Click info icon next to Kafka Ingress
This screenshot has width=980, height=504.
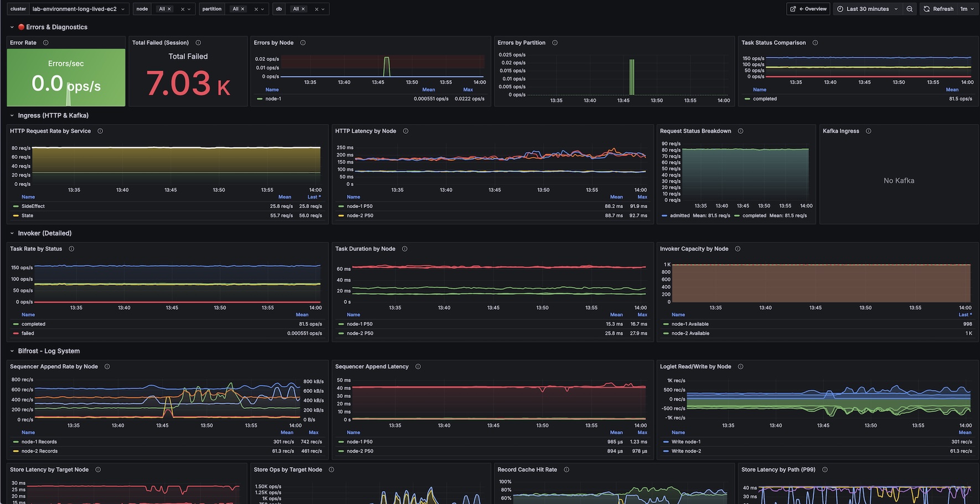point(869,131)
